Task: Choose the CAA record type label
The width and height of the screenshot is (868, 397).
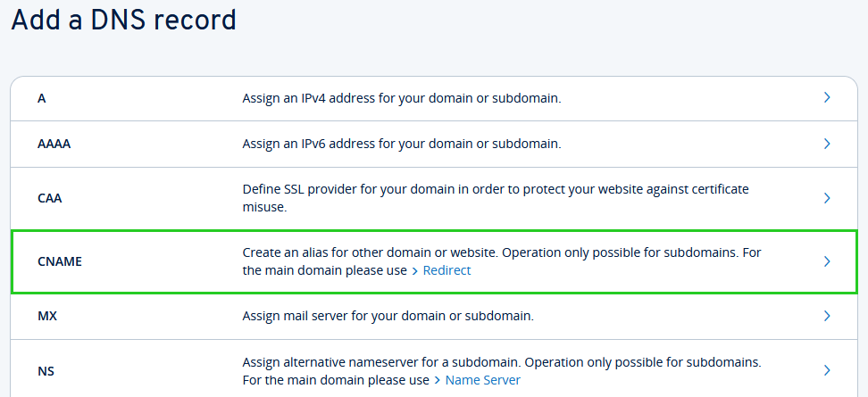Action: coord(50,198)
